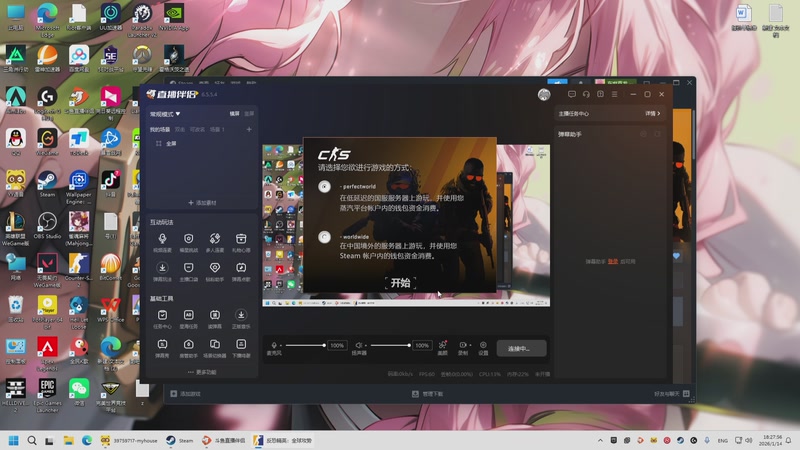Open the AD task icon in 基础工具
This screenshot has width=800, height=450.
(x=188, y=315)
